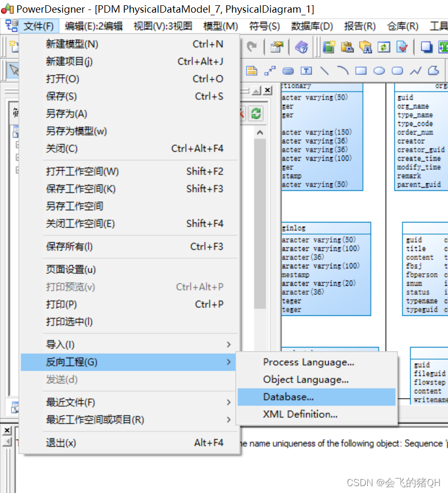Expand the 导入(I) submenu
The image size is (448, 493).
tap(128, 345)
